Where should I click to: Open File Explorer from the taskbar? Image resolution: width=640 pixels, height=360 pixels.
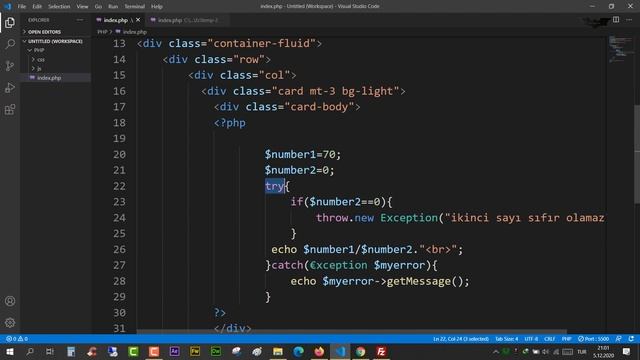[x=278, y=351]
